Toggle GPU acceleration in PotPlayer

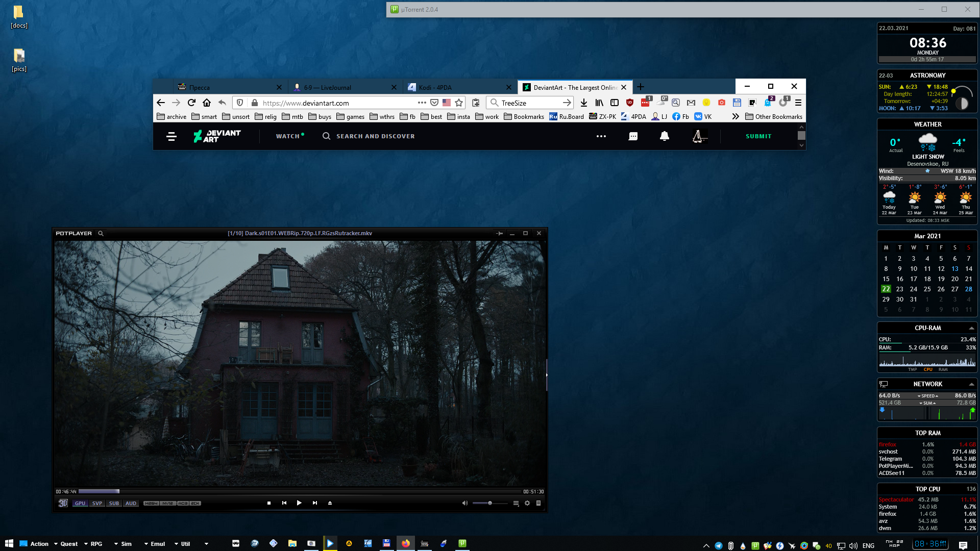(80, 503)
